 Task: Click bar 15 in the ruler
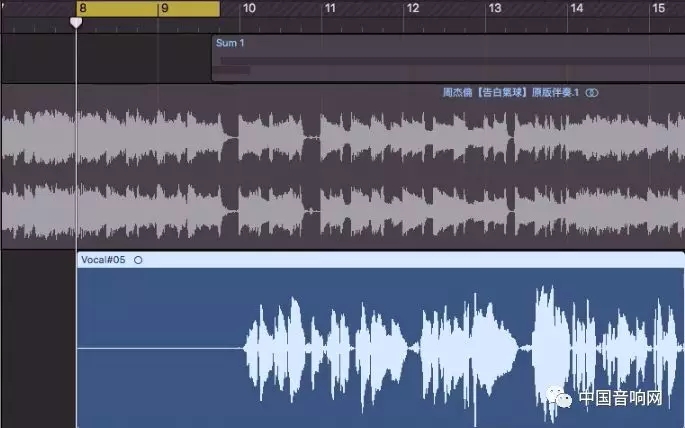[x=658, y=8]
